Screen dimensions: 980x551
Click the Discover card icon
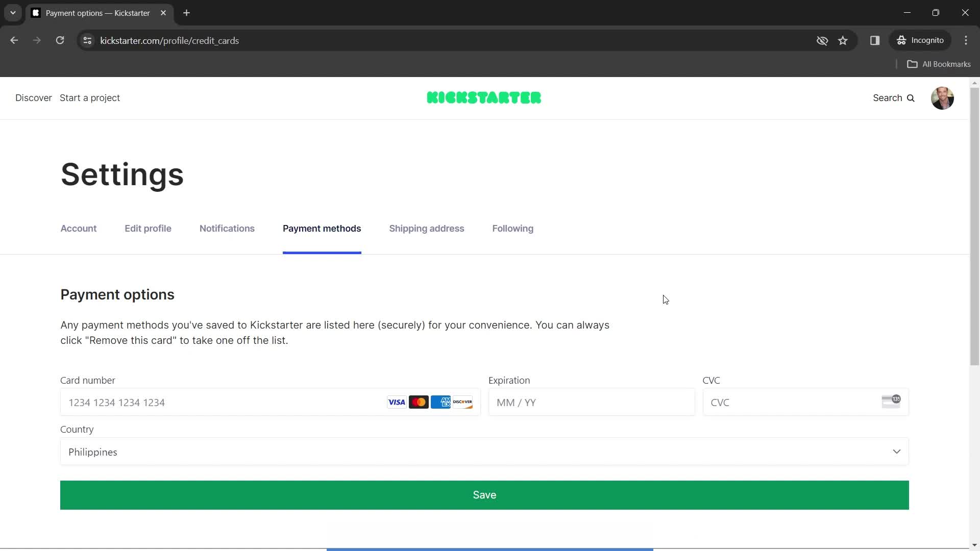(462, 403)
